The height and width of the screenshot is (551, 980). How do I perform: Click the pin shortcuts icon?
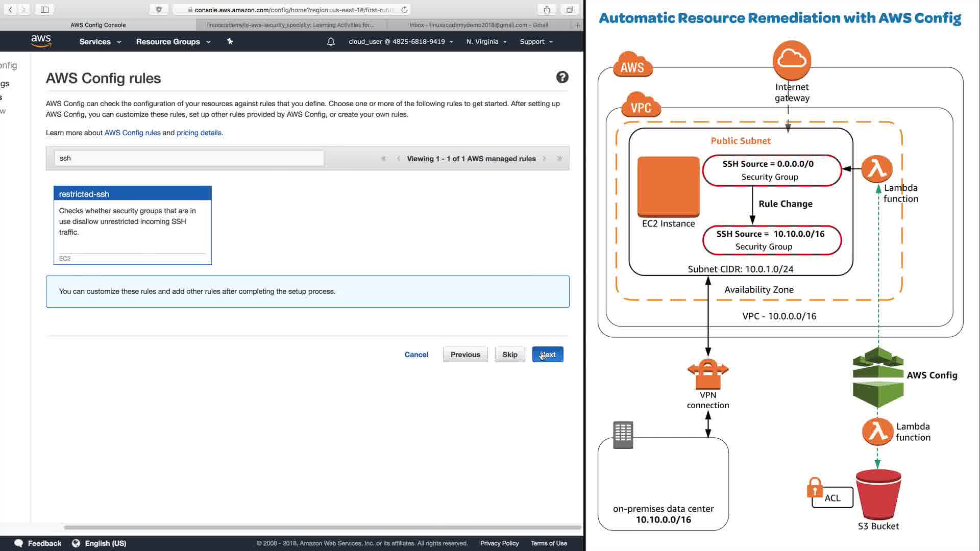click(230, 41)
